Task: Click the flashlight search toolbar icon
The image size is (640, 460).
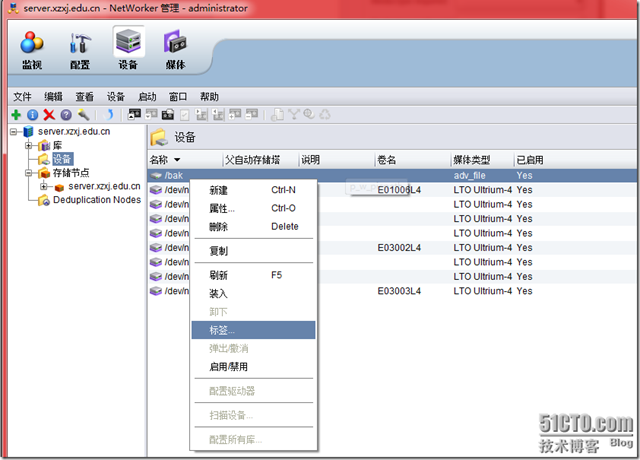Action: pyautogui.click(x=83, y=115)
